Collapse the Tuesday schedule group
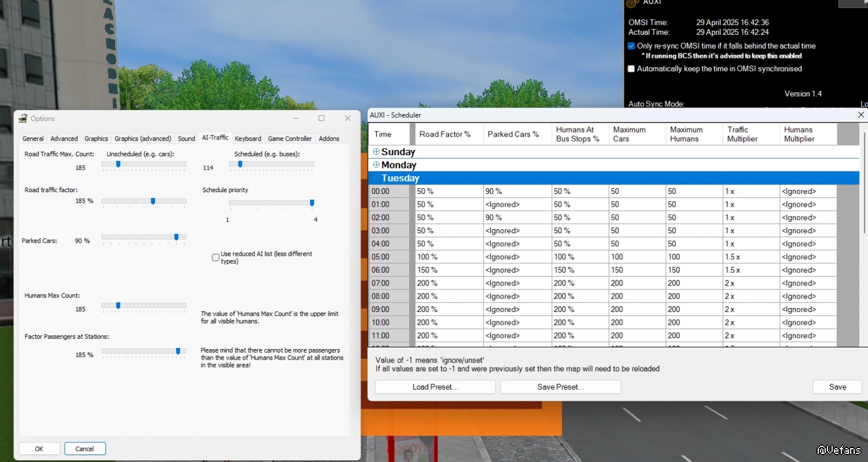Image resolution: width=868 pixels, height=462 pixels. point(376,178)
